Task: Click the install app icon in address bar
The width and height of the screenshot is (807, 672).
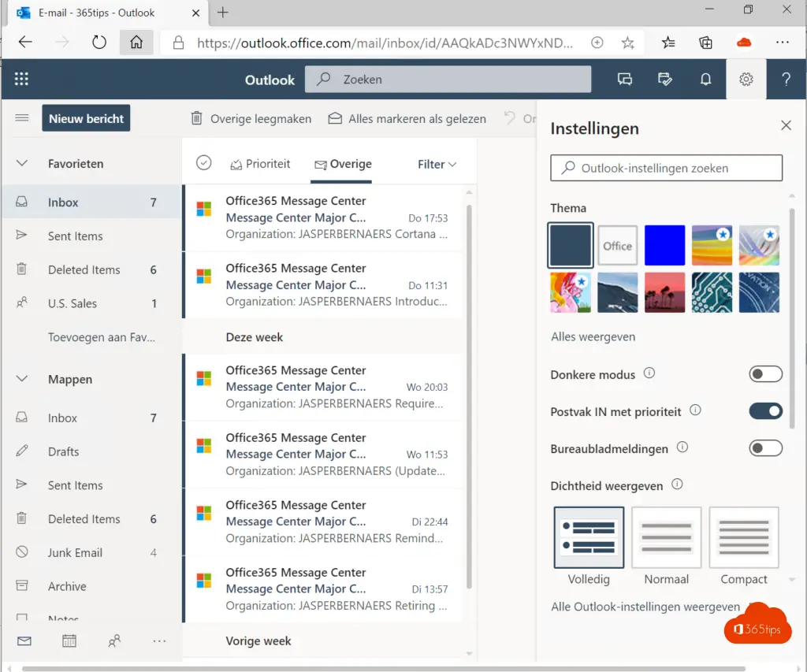Action: [597, 43]
